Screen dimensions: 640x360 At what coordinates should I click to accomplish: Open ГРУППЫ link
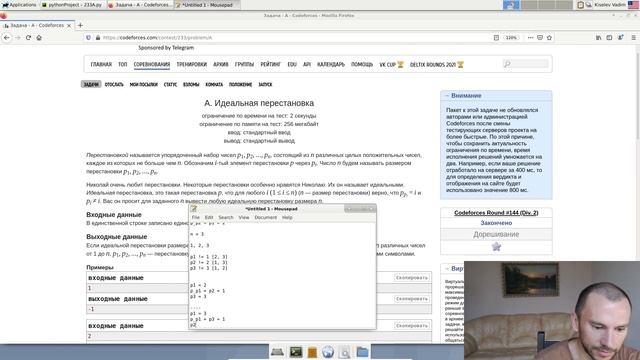(x=244, y=64)
